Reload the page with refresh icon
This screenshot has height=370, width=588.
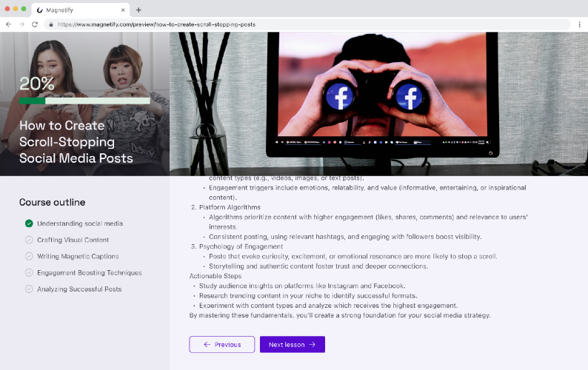[x=35, y=24]
